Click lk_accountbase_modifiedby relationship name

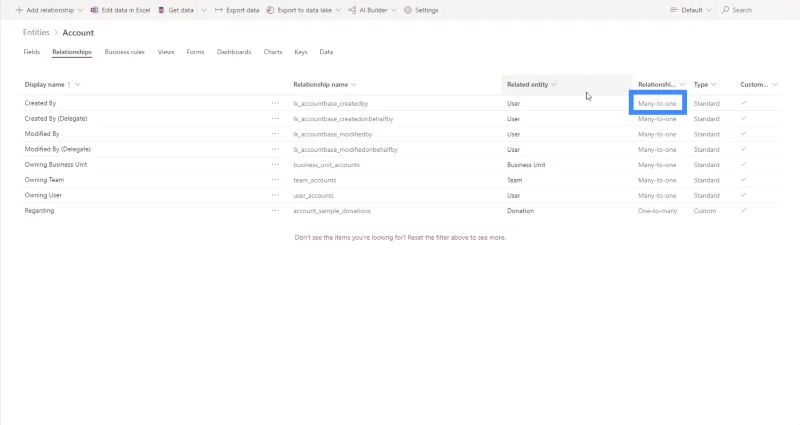(333, 134)
